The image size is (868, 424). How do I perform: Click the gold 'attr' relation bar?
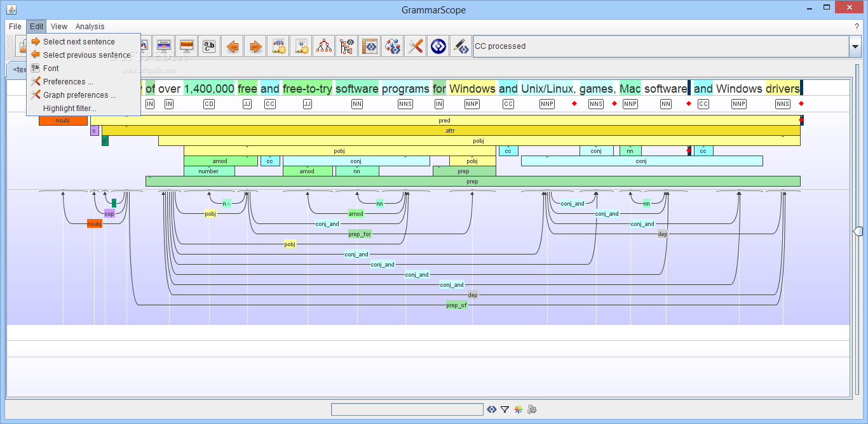tap(451, 131)
